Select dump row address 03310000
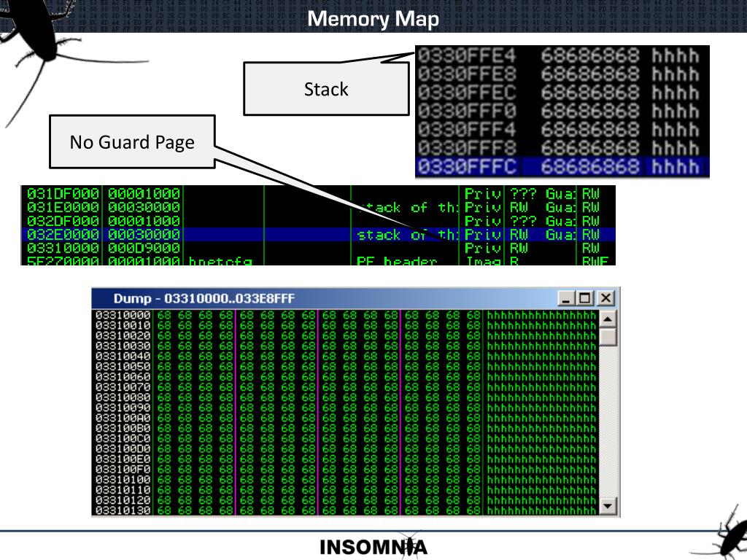Viewport: 747px width, 560px height. click(123, 315)
